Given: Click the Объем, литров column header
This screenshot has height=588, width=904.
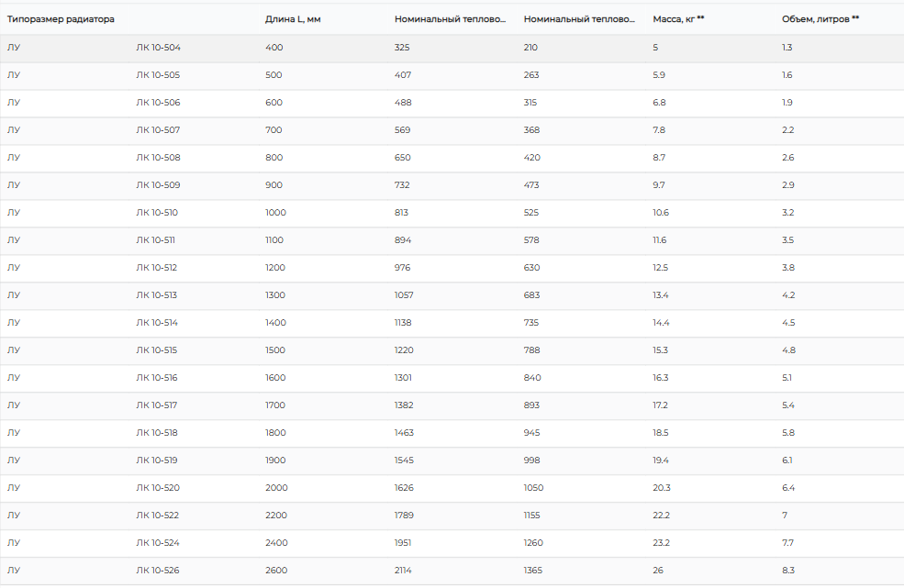Looking at the screenshot, I should (x=820, y=19).
